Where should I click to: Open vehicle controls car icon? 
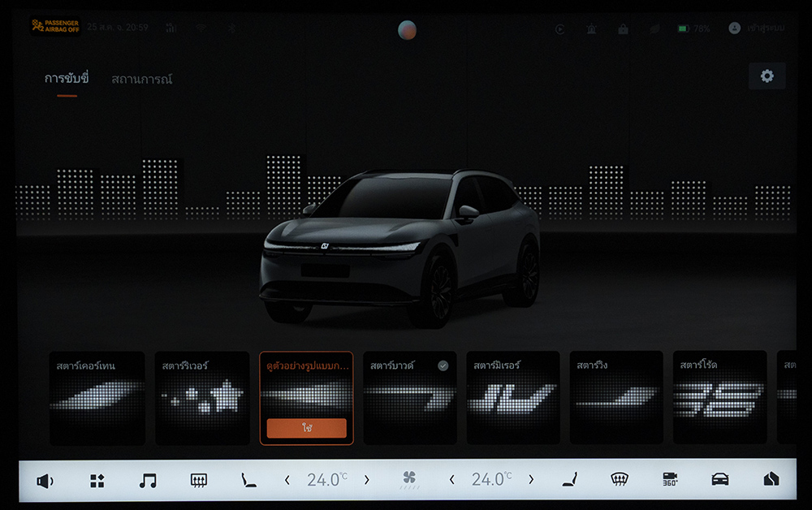[719, 480]
